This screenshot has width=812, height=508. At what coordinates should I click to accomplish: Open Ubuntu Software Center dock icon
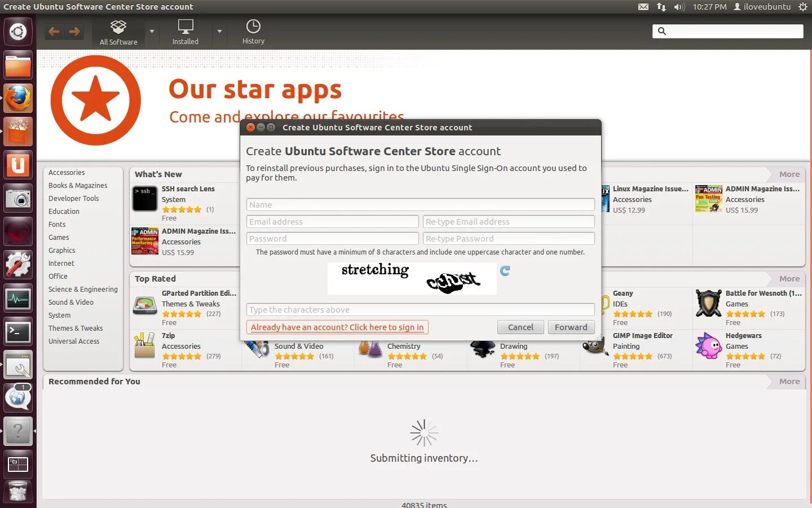(18, 132)
